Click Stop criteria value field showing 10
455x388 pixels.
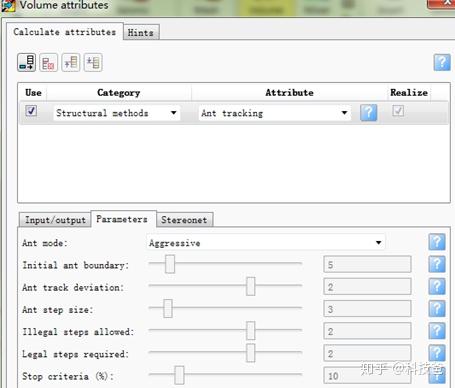pyautogui.click(x=367, y=376)
